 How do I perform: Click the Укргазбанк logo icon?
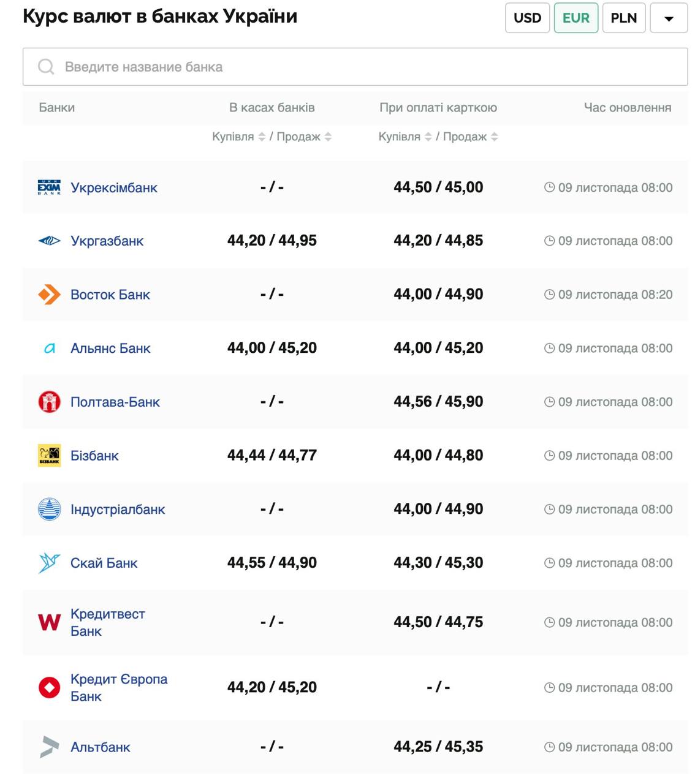coord(49,241)
